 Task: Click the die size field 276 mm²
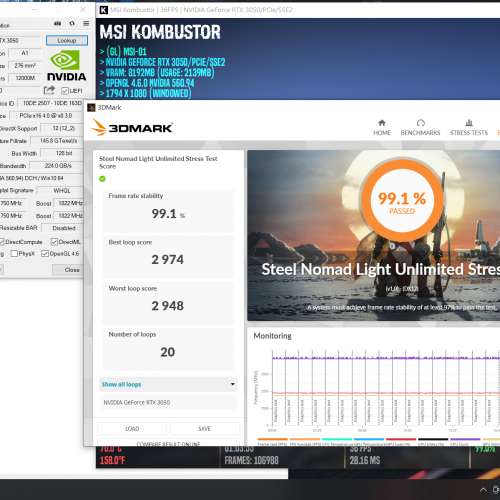click(x=25, y=66)
